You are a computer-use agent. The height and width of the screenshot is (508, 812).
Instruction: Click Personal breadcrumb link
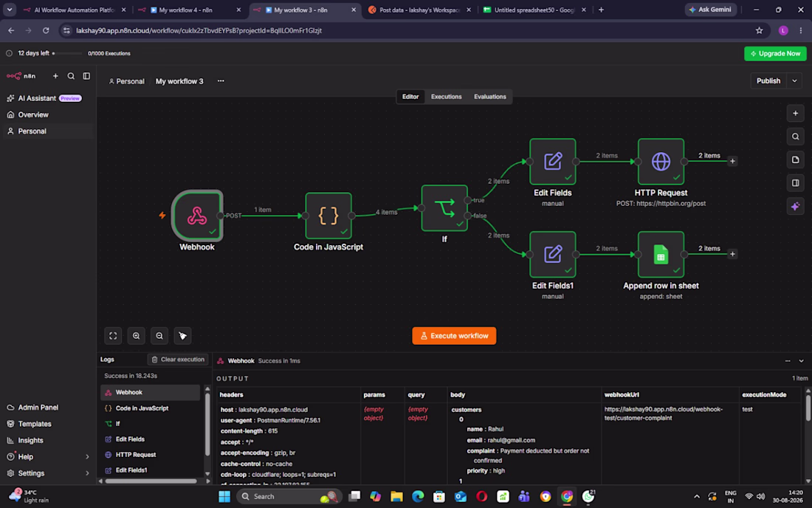(127, 81)
